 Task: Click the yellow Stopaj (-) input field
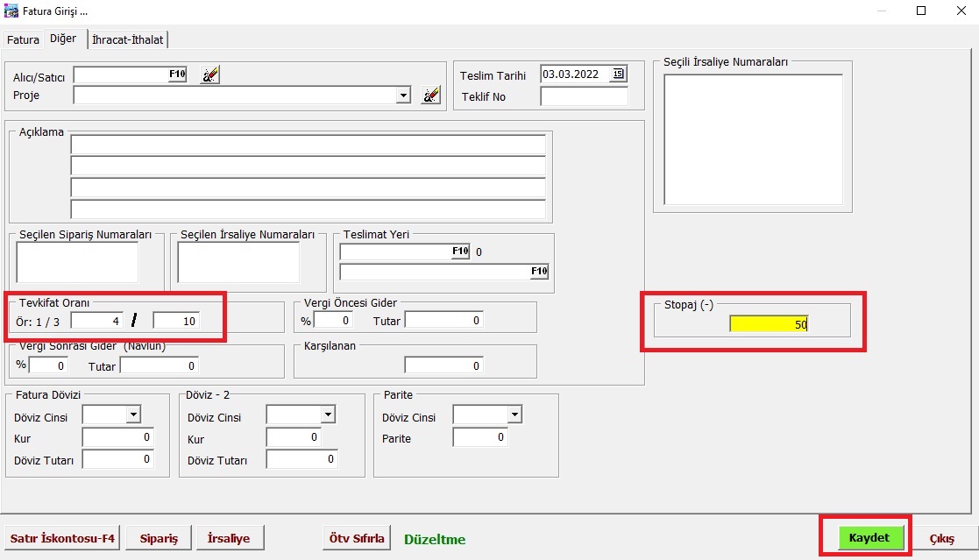pos(769,324)
